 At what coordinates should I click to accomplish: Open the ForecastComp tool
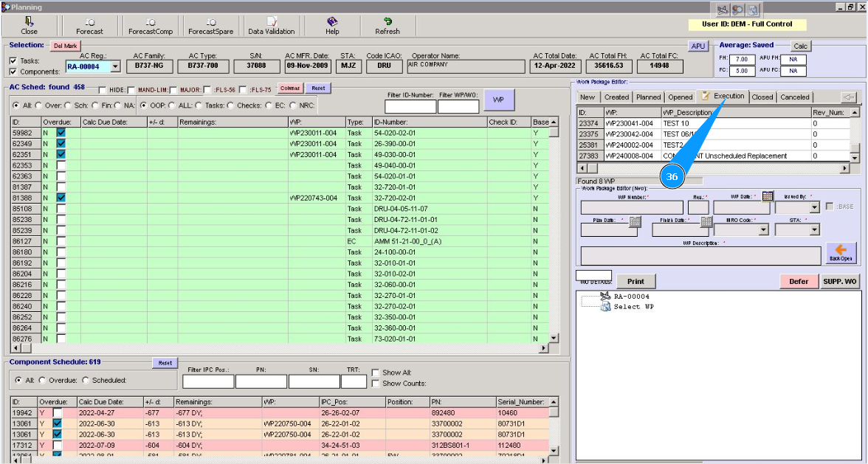(150, 26)
